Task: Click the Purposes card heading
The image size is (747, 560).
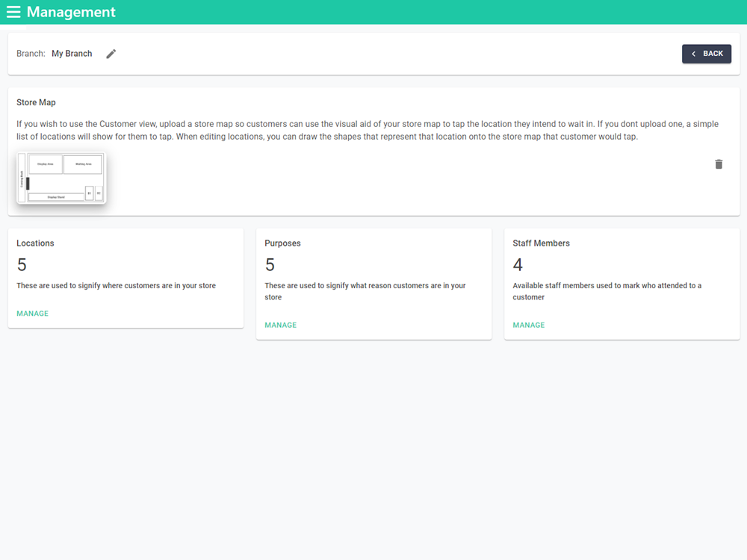Action: (x=282, y=243)
